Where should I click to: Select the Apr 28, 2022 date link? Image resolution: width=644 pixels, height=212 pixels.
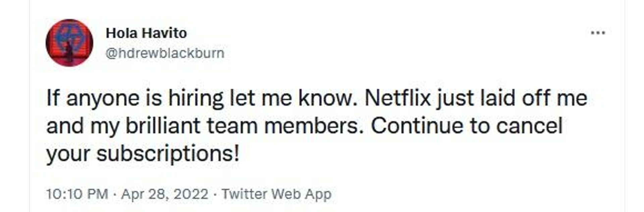pos(164,194)
